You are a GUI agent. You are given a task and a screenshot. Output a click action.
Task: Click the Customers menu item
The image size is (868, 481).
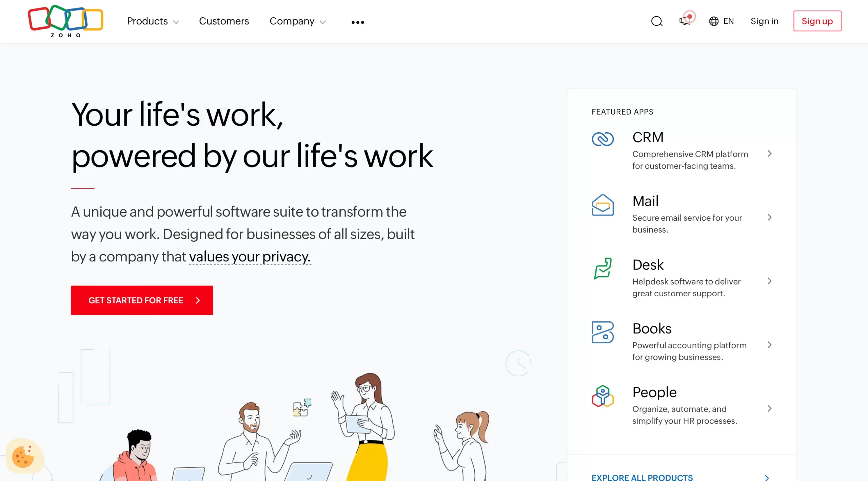(x=224, y=21)
